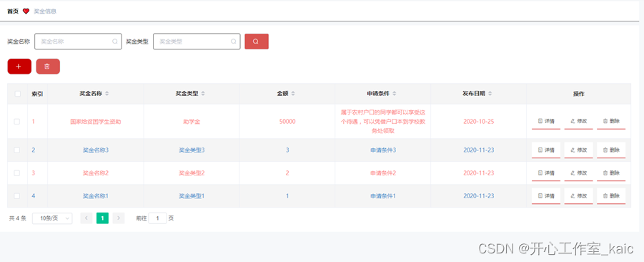The height and width of the screenshot is (262, 644).
Task: Open 详情 for 国家给贫困学生资助 row
Action: (546, 121)
